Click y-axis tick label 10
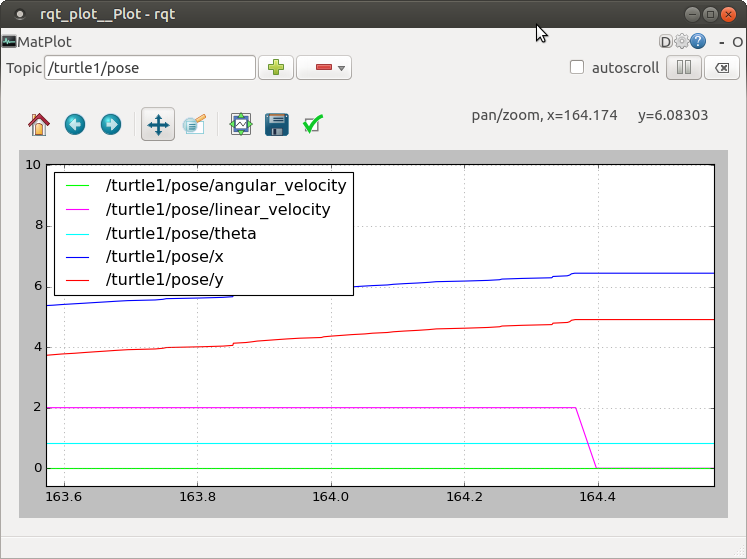The height and width of the screenshot is (559, 747). (x=33, y=165)
